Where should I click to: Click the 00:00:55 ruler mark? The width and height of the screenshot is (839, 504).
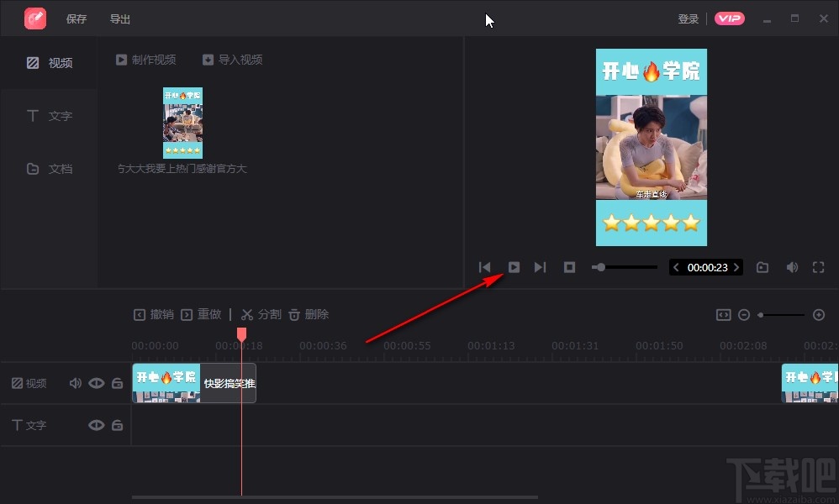(x=407, y=346)
